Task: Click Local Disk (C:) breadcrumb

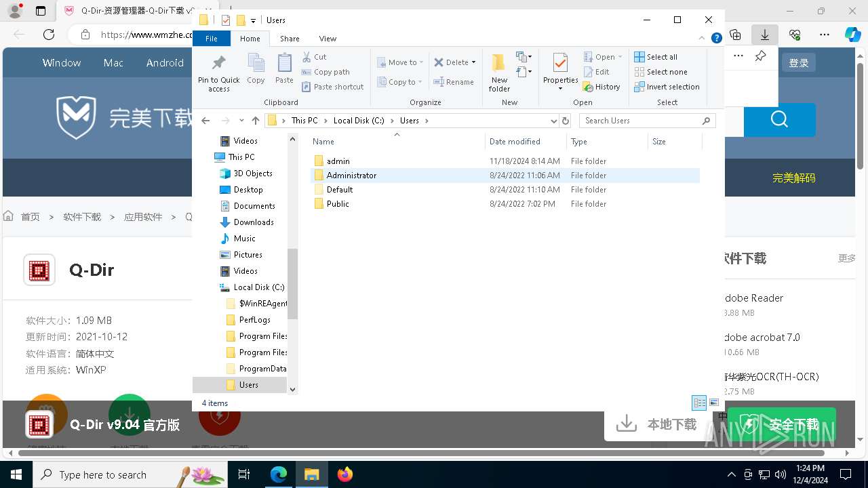Action: 359,121
